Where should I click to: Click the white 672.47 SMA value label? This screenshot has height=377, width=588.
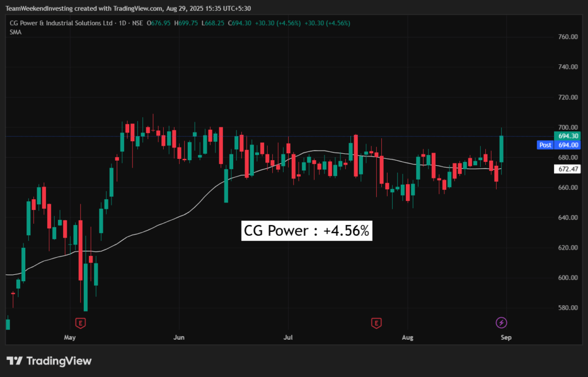567,169
